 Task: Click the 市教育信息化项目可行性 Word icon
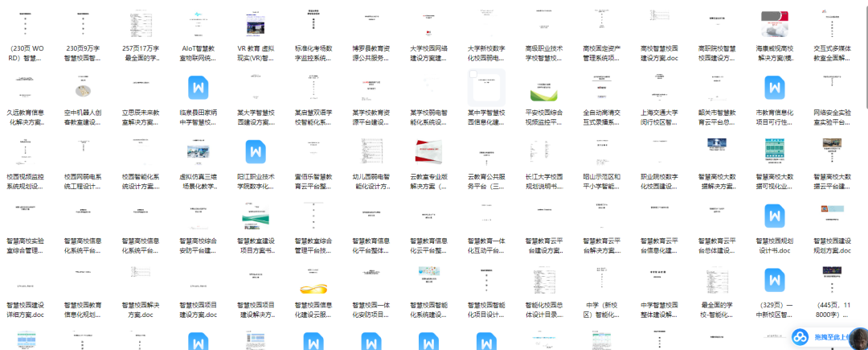click(x=775, y=88)
